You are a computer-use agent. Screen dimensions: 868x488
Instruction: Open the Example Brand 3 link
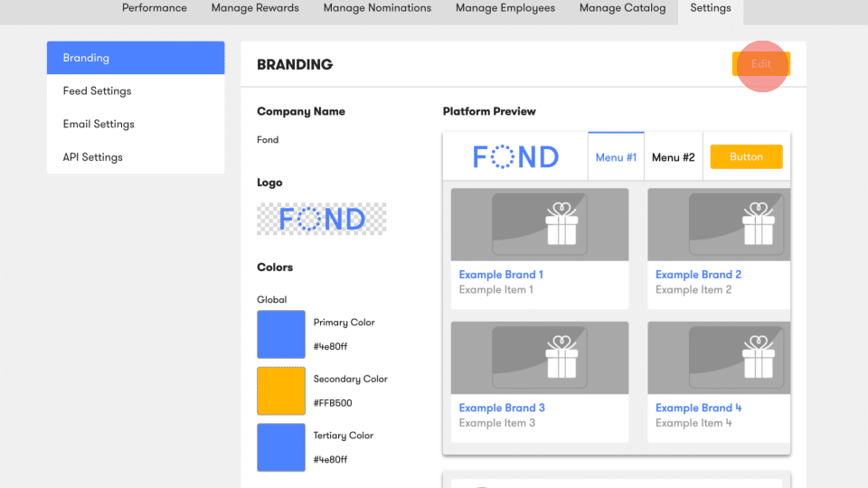[502, 408]
